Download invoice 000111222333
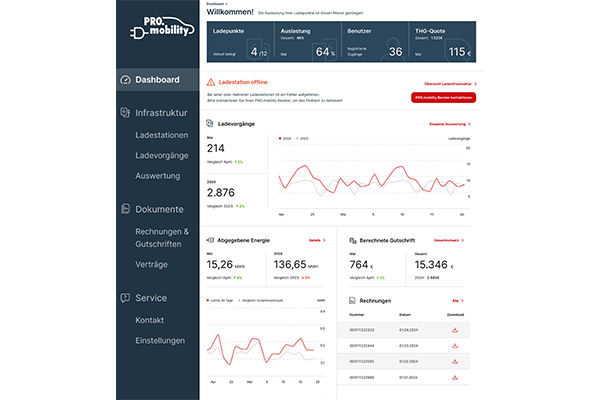 pos(455,328)
